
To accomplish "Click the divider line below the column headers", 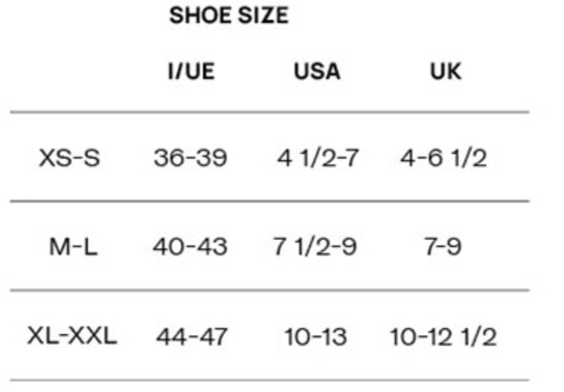I will (x=269, y=112).
